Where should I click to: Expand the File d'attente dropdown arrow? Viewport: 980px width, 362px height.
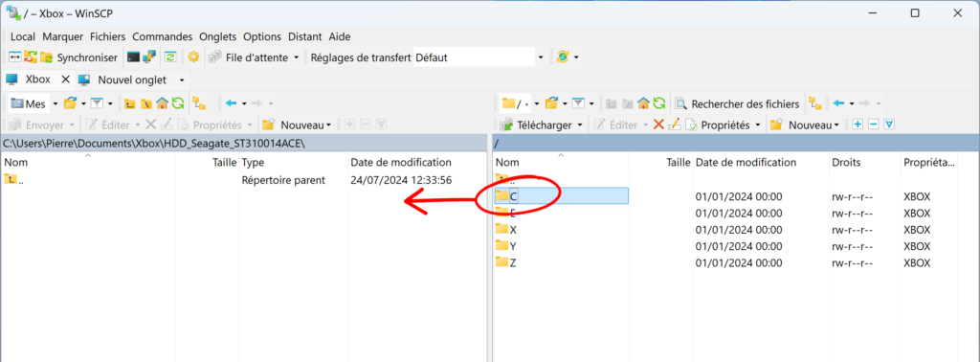point(295,57)
